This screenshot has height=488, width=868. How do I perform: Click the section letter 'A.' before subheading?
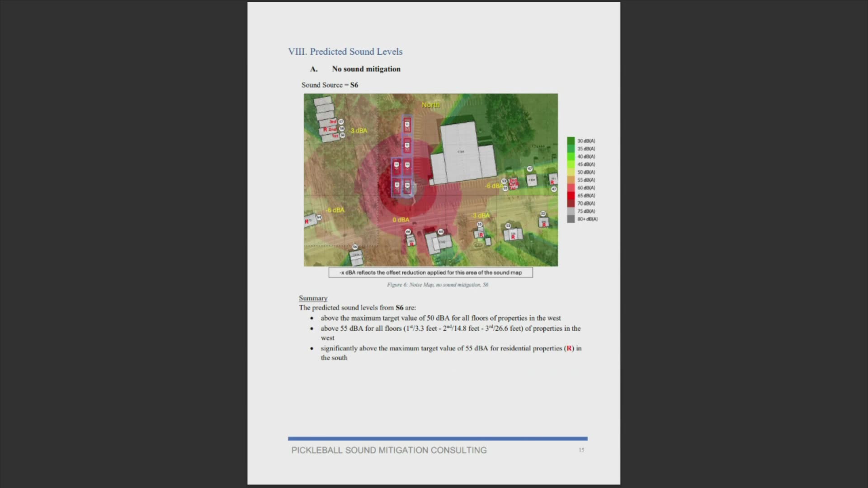[314, 69]
